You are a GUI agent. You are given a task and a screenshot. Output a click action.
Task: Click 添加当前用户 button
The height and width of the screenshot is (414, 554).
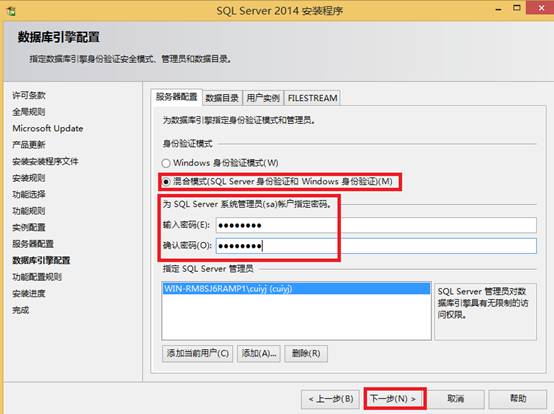coord(198,354)
